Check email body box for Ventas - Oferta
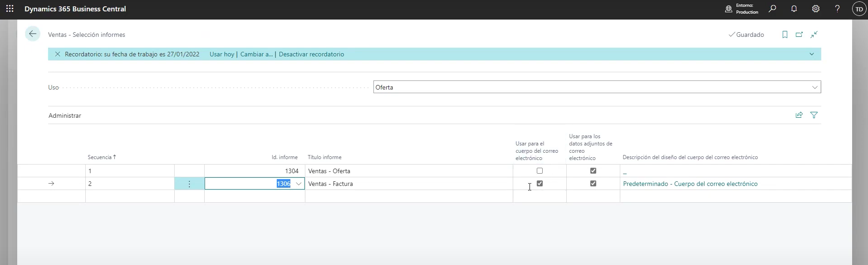 [539, 171]
